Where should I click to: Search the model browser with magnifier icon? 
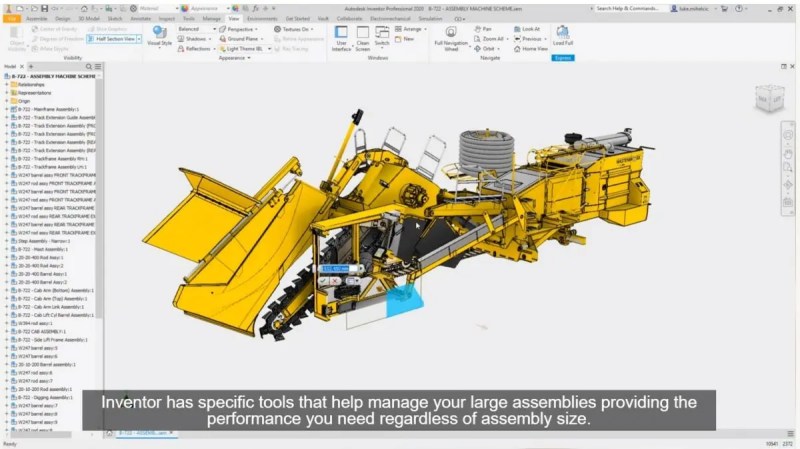89,67
